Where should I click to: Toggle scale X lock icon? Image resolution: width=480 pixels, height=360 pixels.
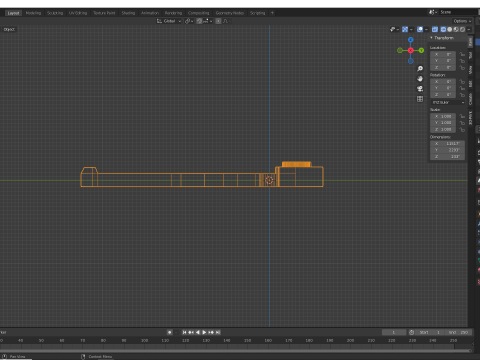(x=462, y=116)
